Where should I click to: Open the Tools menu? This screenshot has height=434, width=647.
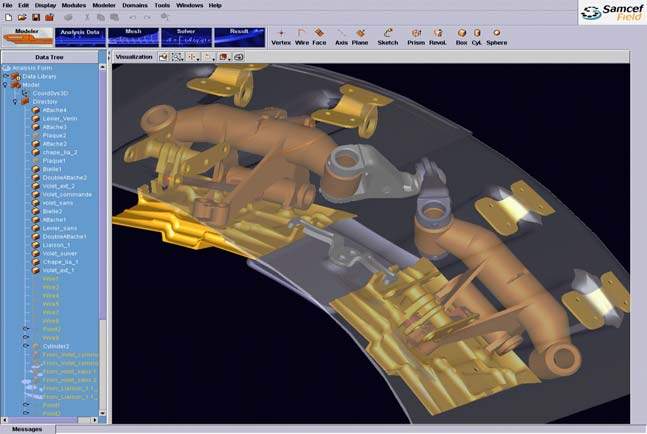pos(162,5)
